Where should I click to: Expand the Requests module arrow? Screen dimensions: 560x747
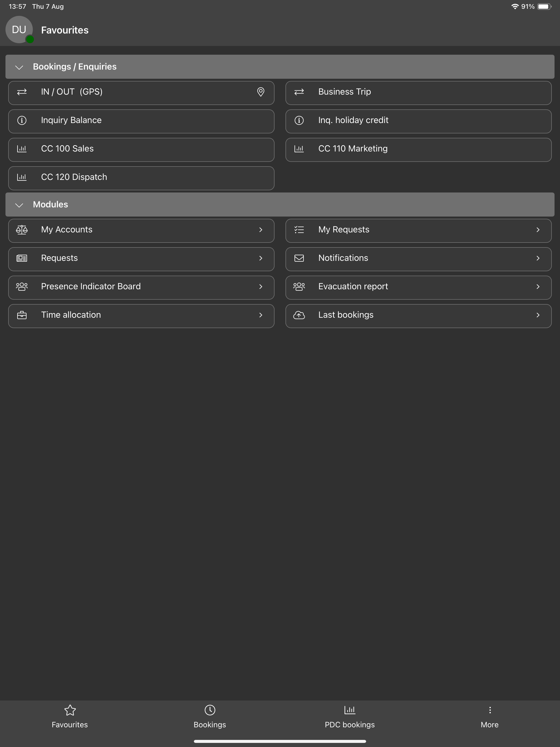[260, 258]
